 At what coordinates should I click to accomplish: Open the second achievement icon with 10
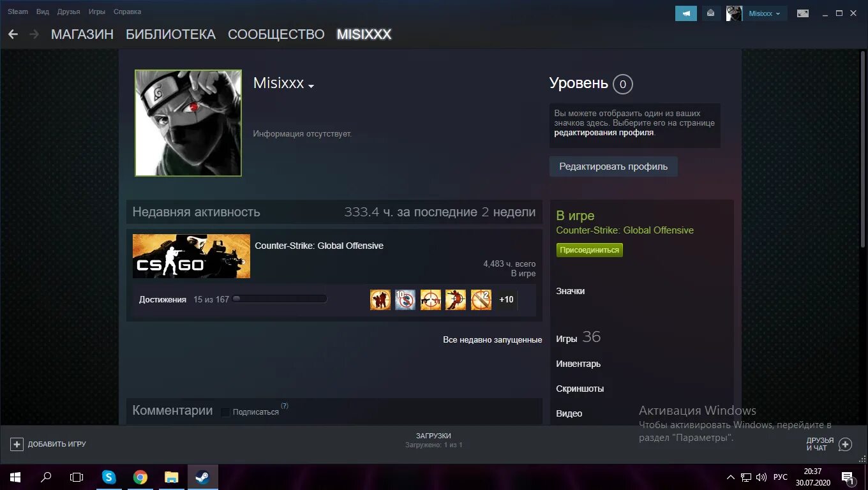click(405, 300)
